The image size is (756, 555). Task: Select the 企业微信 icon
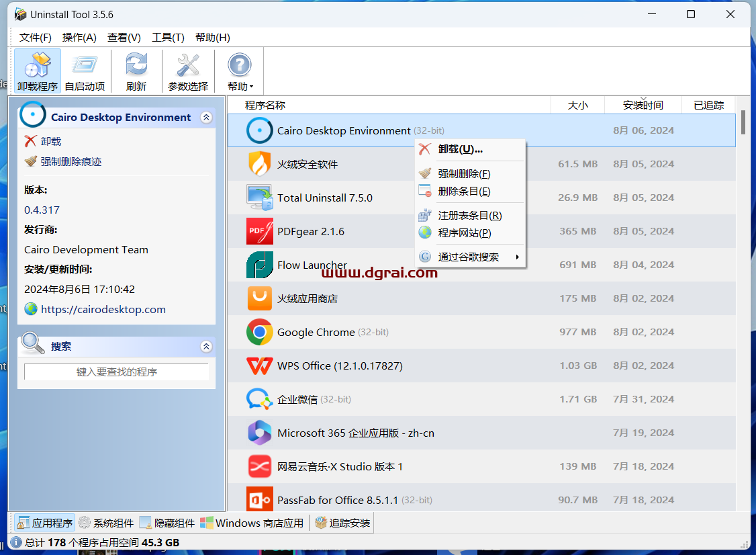[259, 399]
